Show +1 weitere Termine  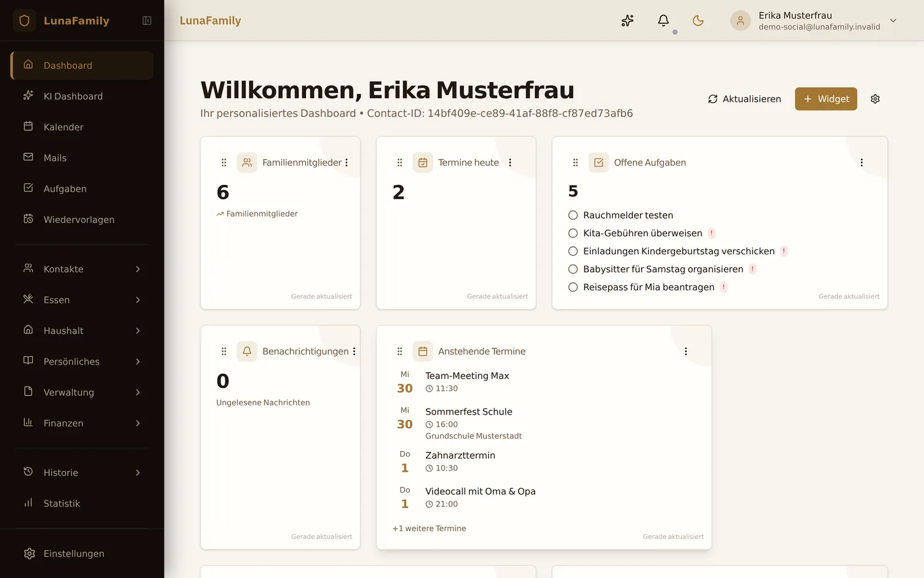point(429,528)
